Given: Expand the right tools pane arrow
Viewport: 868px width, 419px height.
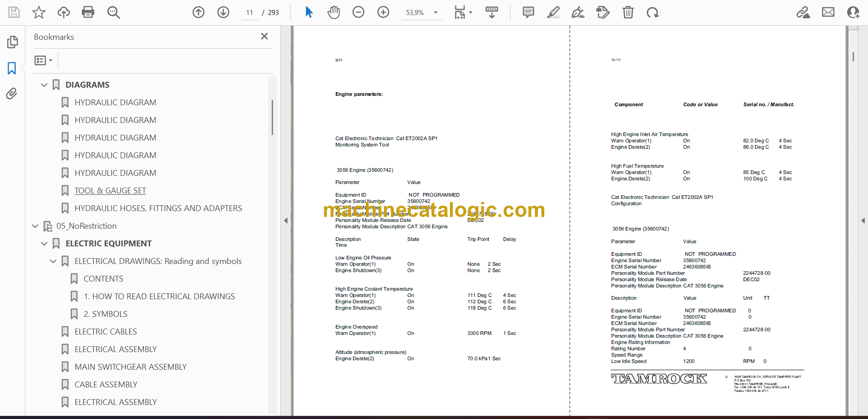Looking at the screenshot, I should point(863,221).
